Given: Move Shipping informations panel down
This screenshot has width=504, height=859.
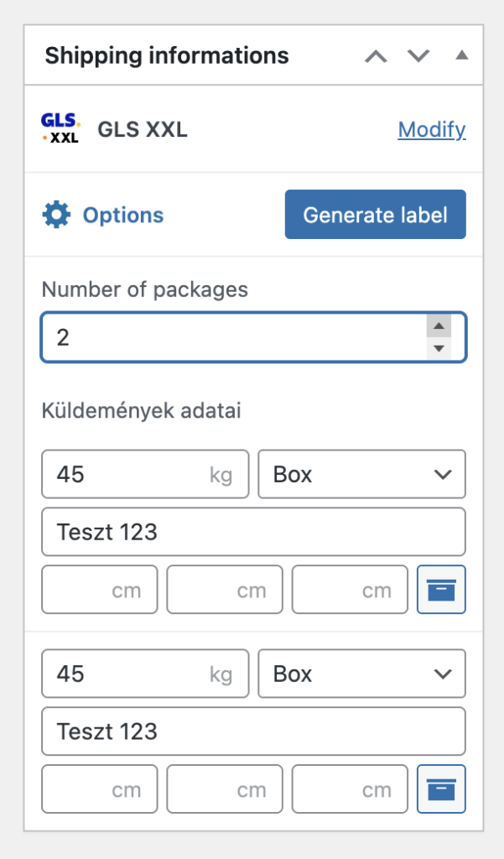Looking at the screenshot, I should point(418,56).
